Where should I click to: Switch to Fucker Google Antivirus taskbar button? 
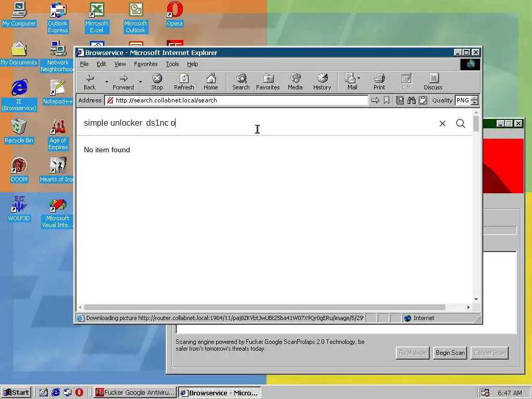pos(135,393)
